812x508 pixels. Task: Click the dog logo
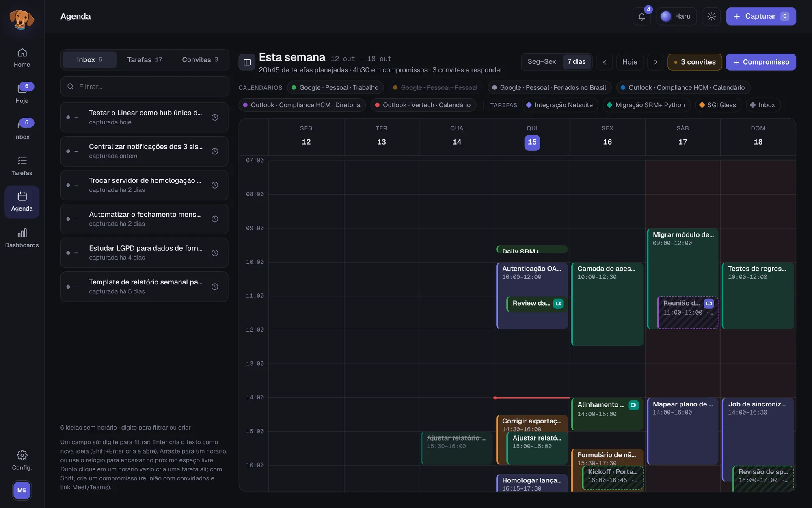tap(22, 19)
